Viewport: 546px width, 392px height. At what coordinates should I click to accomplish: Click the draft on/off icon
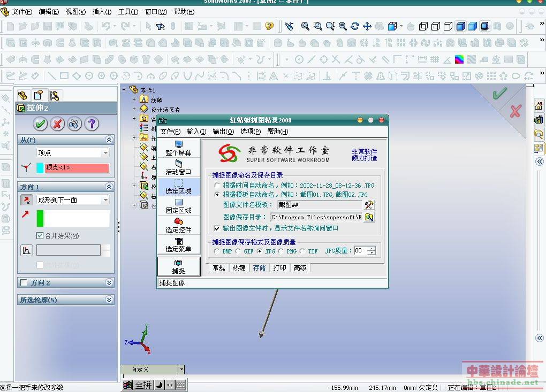click(x=26, y=250)
